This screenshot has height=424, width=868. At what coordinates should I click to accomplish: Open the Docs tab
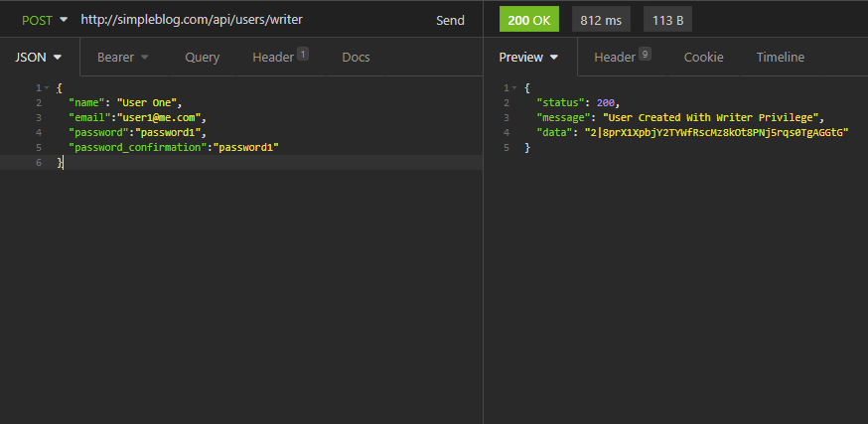pos(356,57)
